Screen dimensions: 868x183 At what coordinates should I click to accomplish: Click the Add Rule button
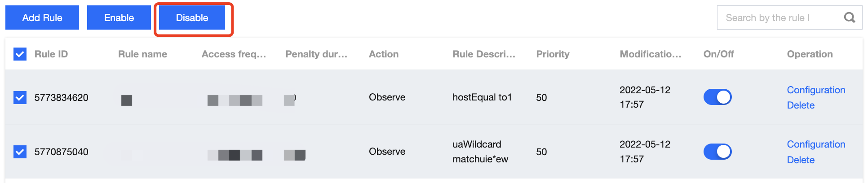click(42, 17)
